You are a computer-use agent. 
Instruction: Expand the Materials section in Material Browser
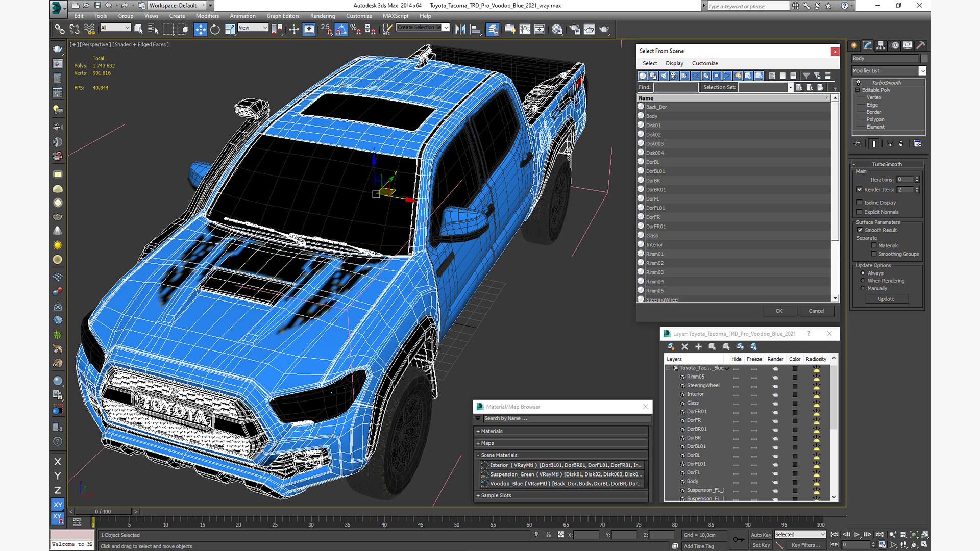coord(561,432)
